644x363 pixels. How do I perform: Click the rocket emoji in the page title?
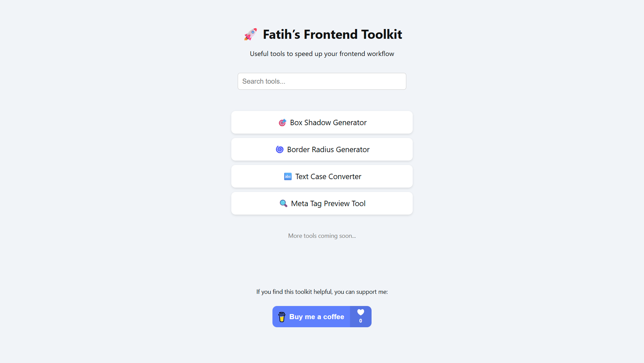tap(250, 34)
